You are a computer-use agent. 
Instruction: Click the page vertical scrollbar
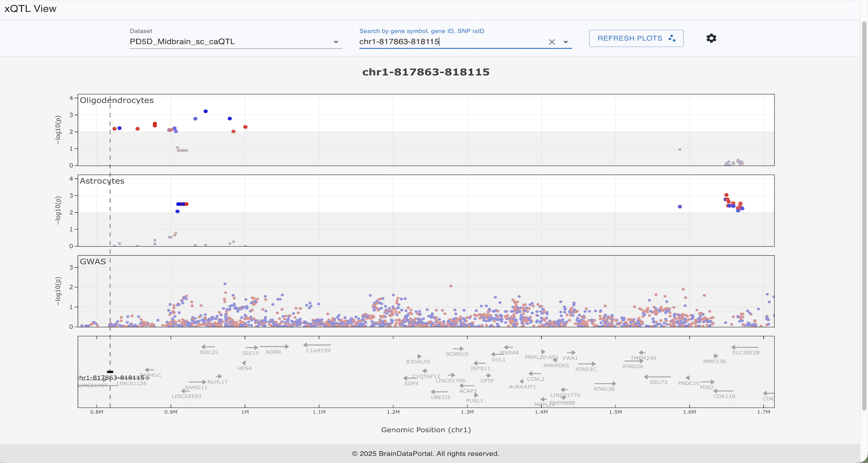coord(864,216)
